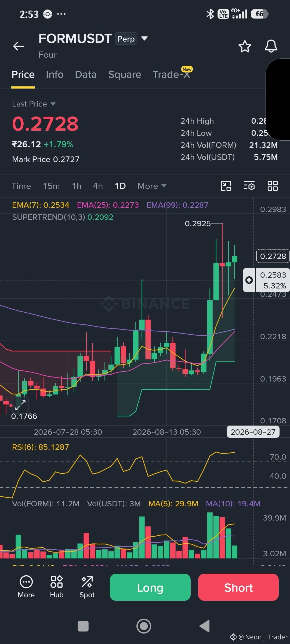Select the 15m timeframe
The width and height of the screenshot is (290, 644).
[51, 186]
